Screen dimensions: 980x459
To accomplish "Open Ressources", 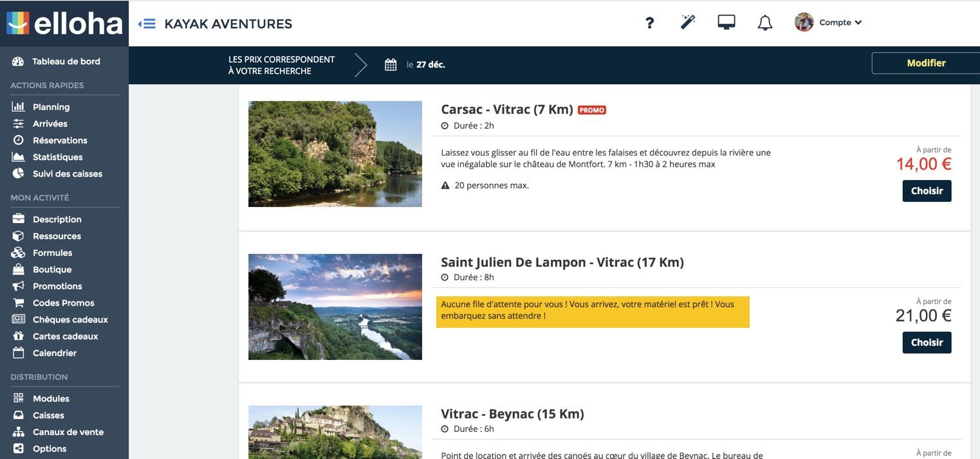I will (x=57, y=237).
